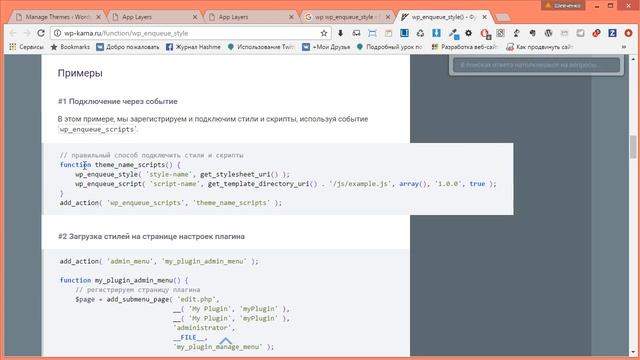Image resolution: width=640 pixels, height=360 pixels.
Task: Click the add_action( 'admin_menu' code line
Action: (x=159, y=261)
